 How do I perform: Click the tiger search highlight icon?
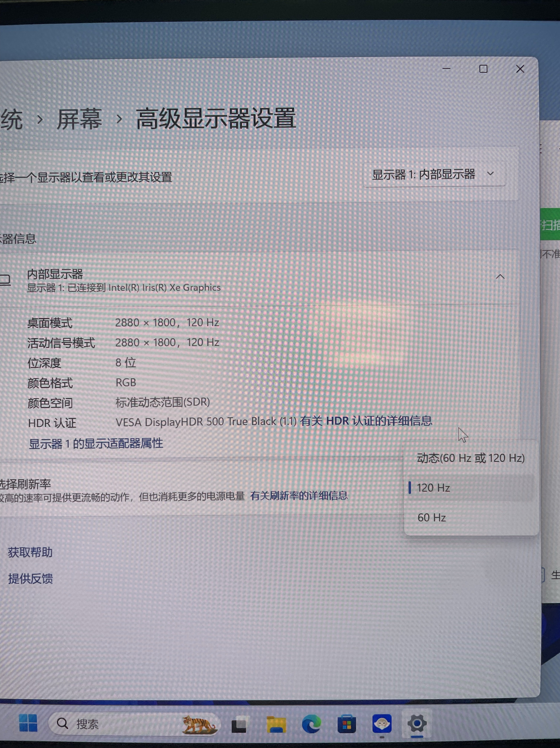[x=198, y=724]
